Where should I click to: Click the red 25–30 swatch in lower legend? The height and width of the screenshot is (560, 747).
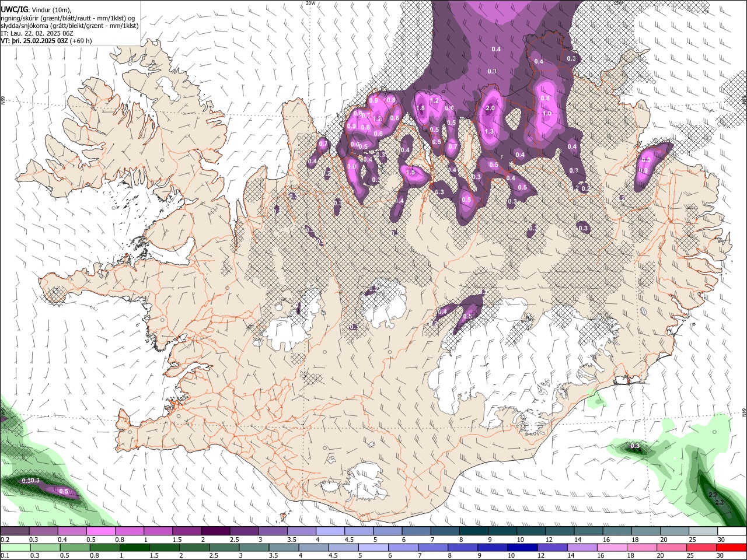tap(702, 548)
